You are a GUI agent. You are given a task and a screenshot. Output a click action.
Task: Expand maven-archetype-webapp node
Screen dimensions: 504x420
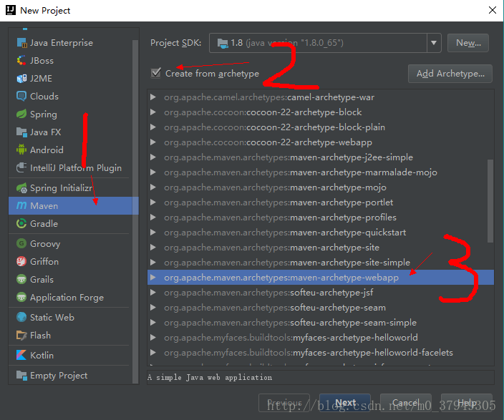153,278
